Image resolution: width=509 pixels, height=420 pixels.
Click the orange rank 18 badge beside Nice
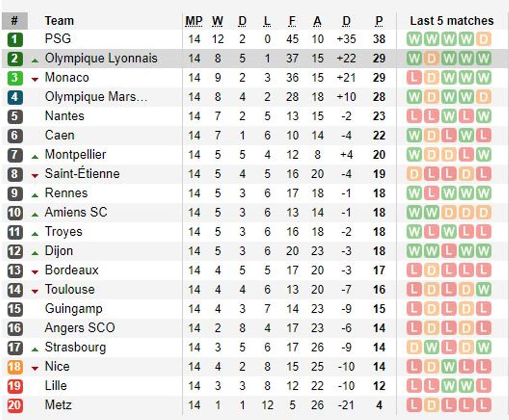click(15, 367)
